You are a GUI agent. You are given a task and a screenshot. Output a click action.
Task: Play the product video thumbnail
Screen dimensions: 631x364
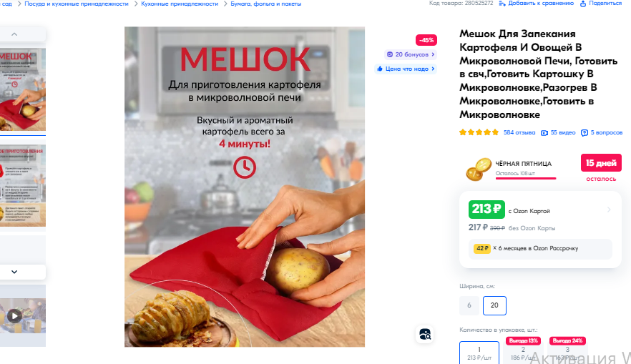[14, 316]
